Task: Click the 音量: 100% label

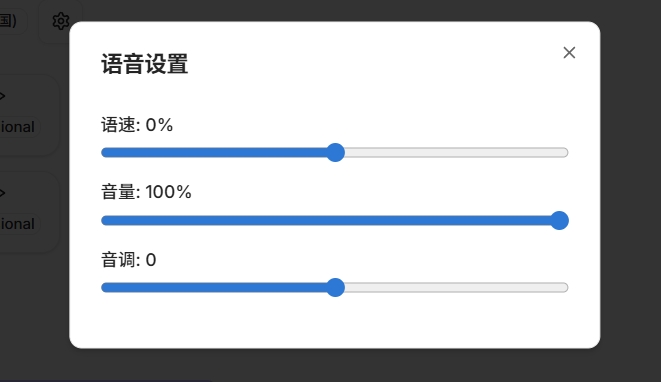Action: click(146, 192)
